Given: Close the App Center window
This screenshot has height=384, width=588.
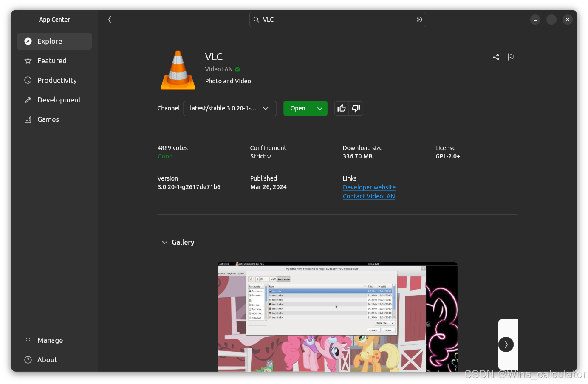Looking at the screenshot, I should coord(568,20).
